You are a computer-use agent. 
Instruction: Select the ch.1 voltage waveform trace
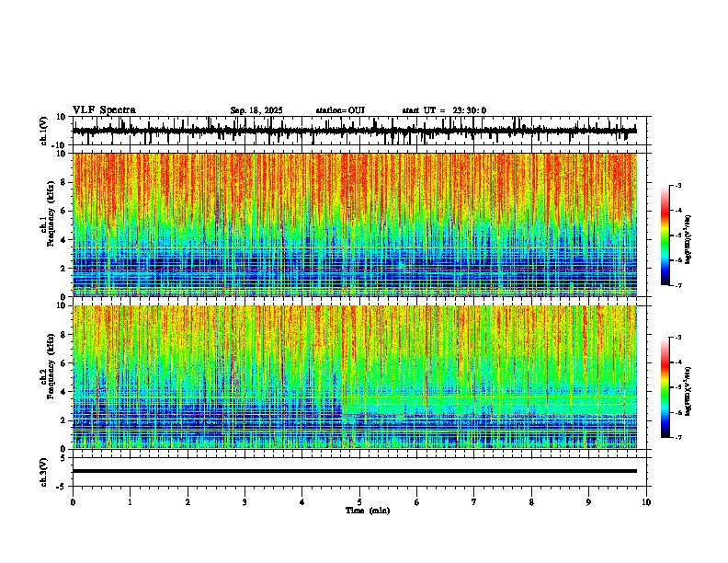pos(355,131)
